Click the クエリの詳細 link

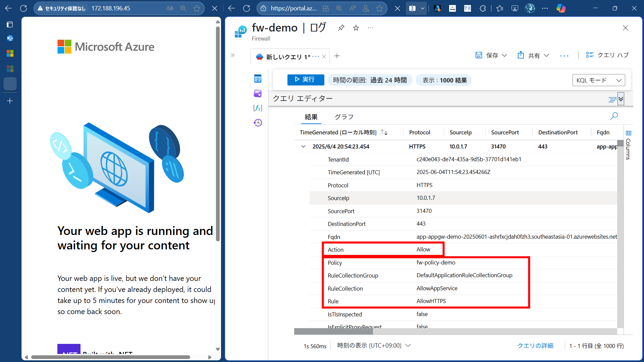(x=535, y=346)
